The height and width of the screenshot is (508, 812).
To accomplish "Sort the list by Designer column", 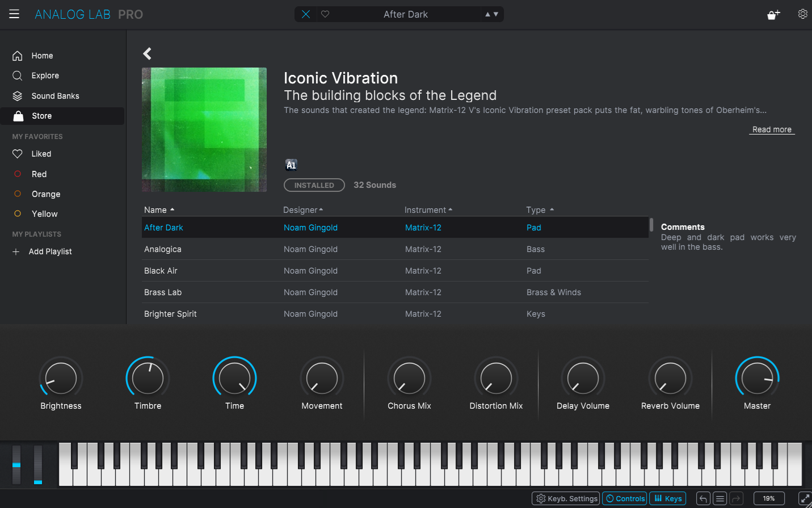I will (x=303, y=210).
